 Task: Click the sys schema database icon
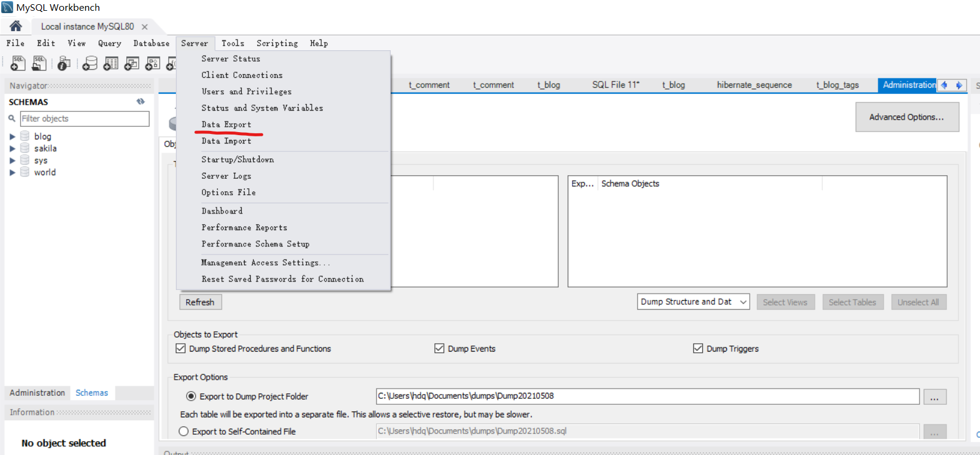(25, 160)
